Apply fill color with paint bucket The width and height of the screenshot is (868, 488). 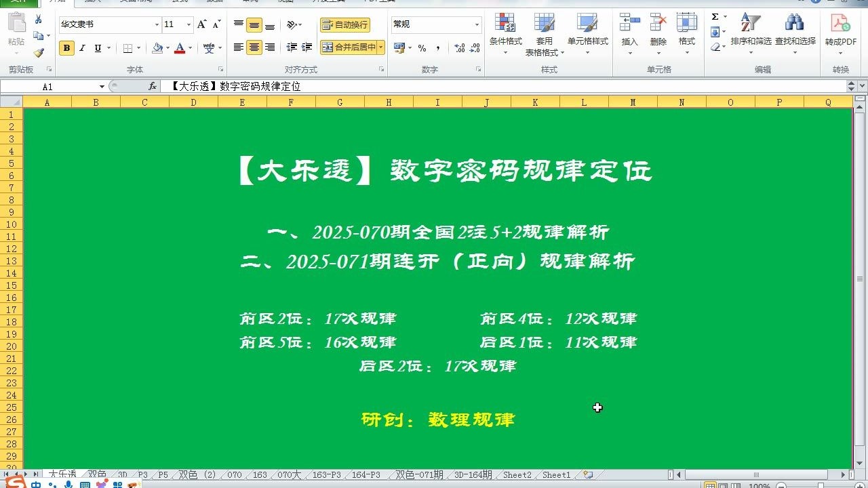(x=157, y=48)
